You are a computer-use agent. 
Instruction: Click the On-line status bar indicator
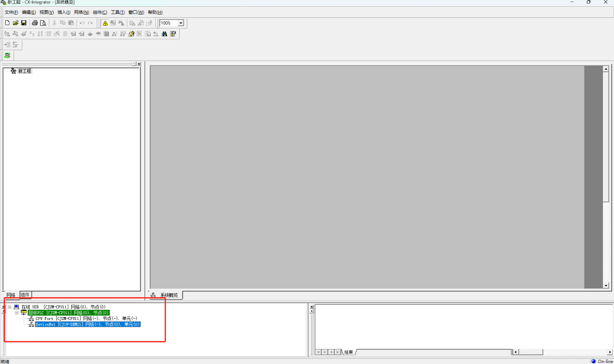coord(602,361)
